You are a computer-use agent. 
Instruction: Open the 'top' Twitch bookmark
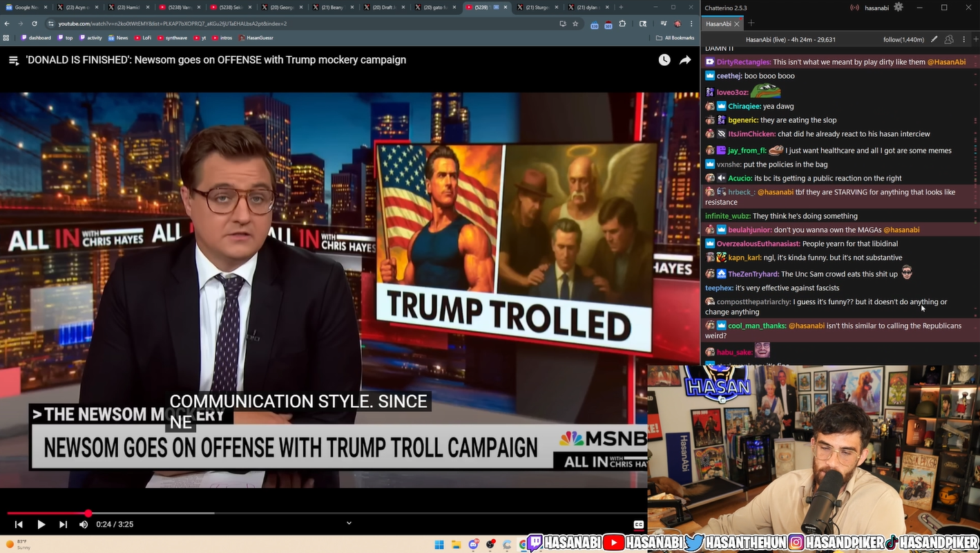tap(66, 38)
